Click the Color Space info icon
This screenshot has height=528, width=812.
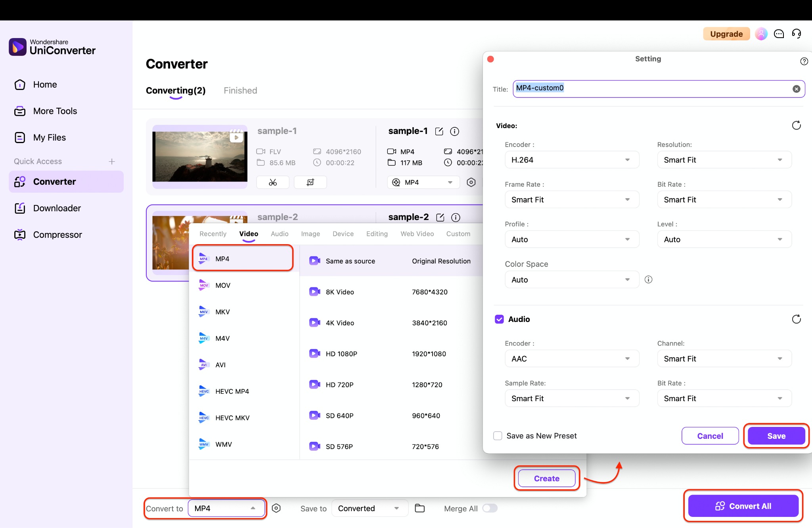coord(649,280)
